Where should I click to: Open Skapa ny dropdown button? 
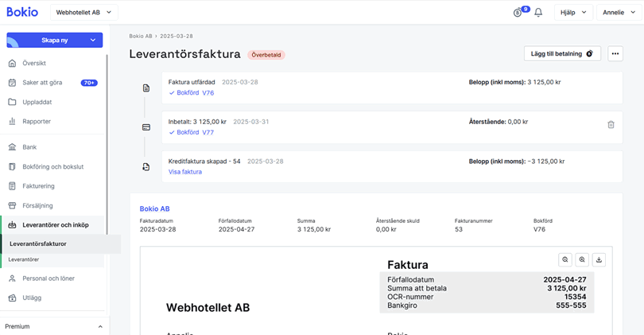click(x=54, y=40)
